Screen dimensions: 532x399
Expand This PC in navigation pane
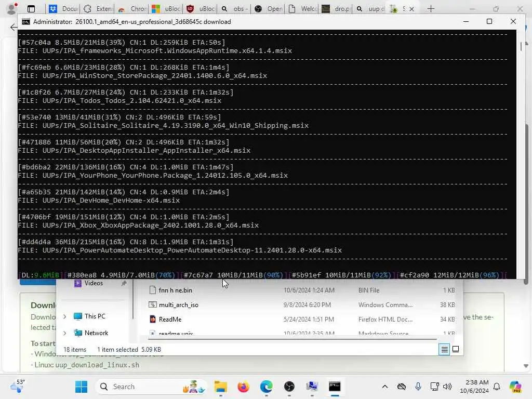(x=65, y=316)
